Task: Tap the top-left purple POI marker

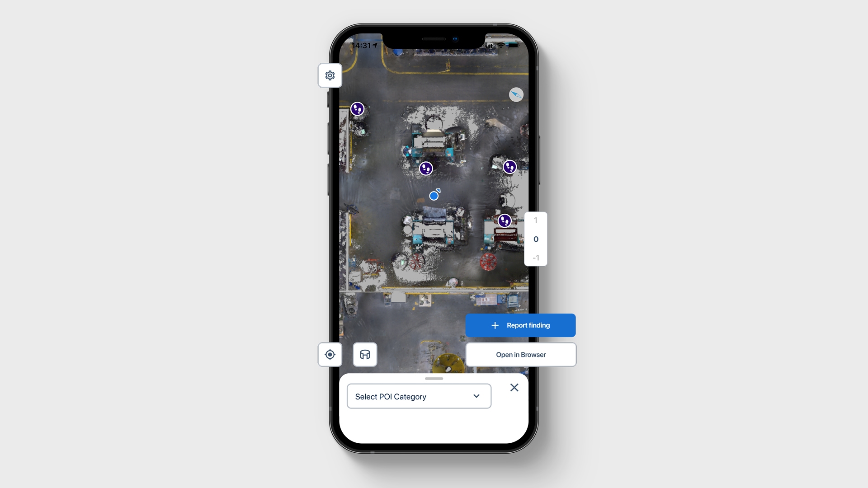Action: click(x=358, y=108)
